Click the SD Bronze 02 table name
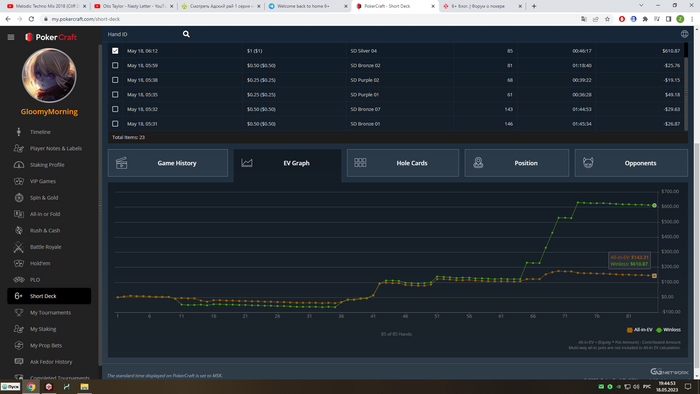The image size is (700, 394). click(365, 65)
